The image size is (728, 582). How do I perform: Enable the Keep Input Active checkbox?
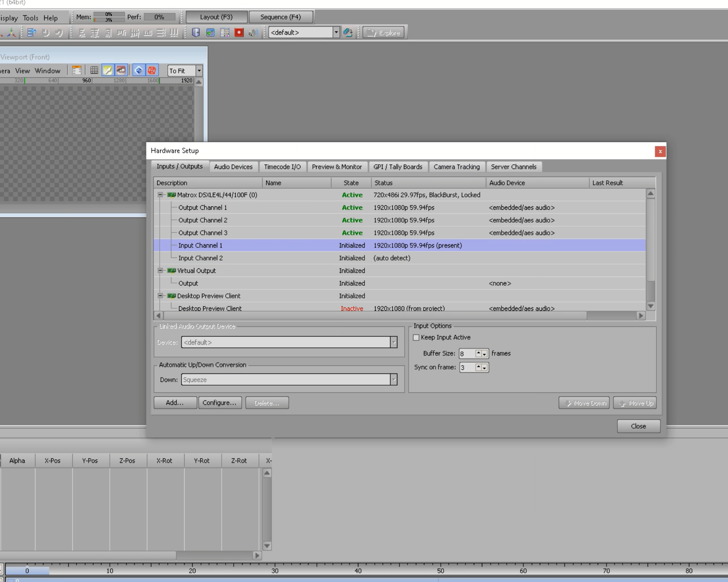[x=416, y=338]
